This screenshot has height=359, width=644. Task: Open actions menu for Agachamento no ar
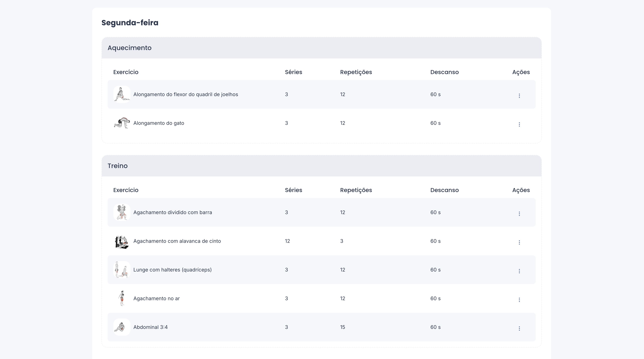pyautogui.click(x=520, y=299)
